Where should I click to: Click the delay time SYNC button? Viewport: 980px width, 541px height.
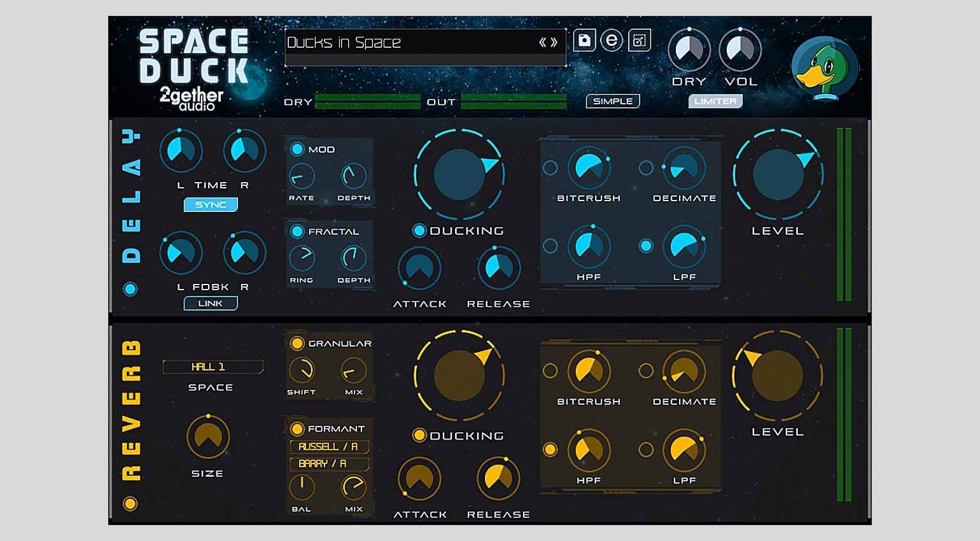211,205
